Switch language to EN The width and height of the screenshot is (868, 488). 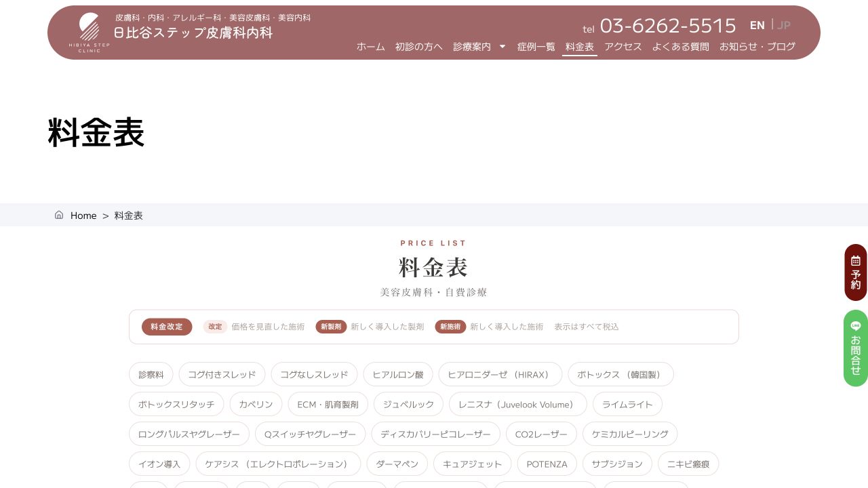click(x=757, y=26)
